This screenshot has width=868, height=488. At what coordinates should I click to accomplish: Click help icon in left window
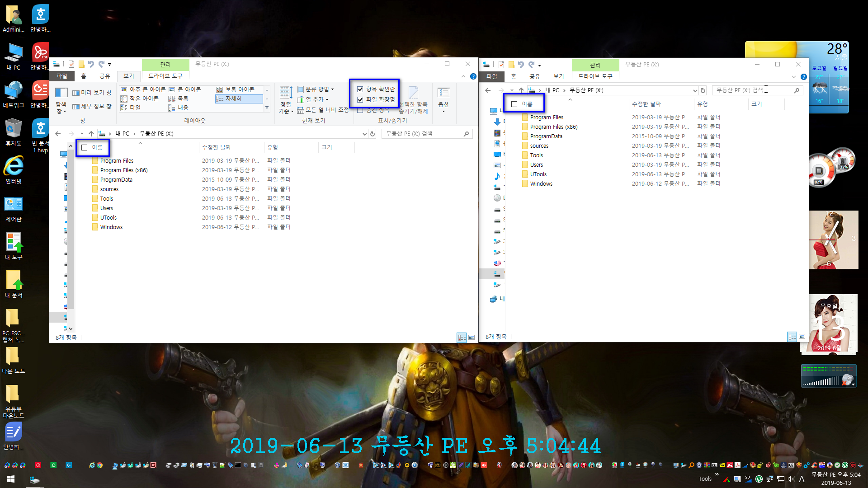point(473,76)
